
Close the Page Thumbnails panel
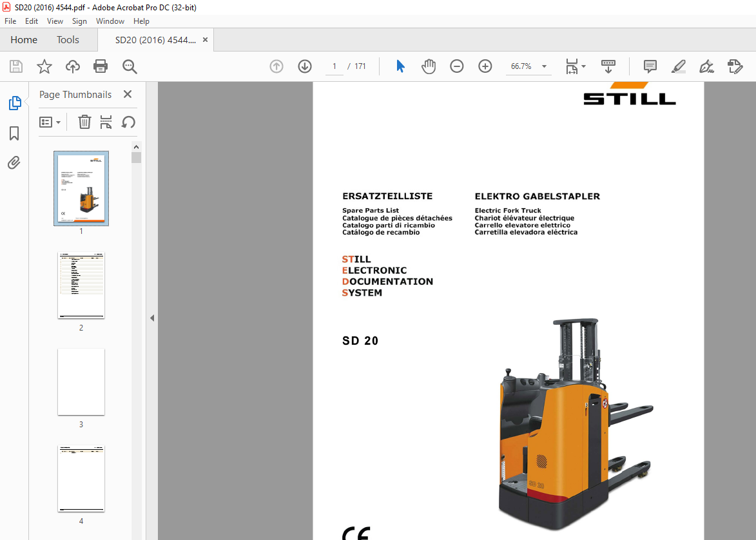[127, 94]
